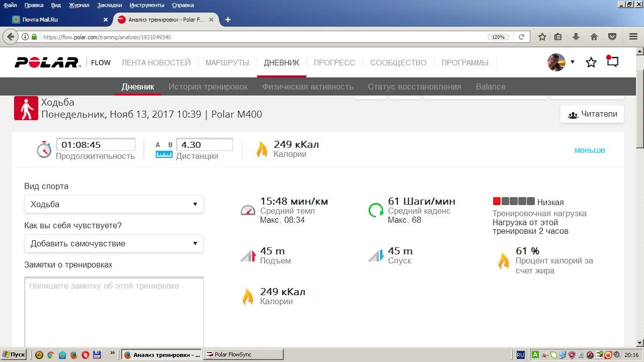
Task: Open the Вид спорта dropdown
Action: (114, 204)
